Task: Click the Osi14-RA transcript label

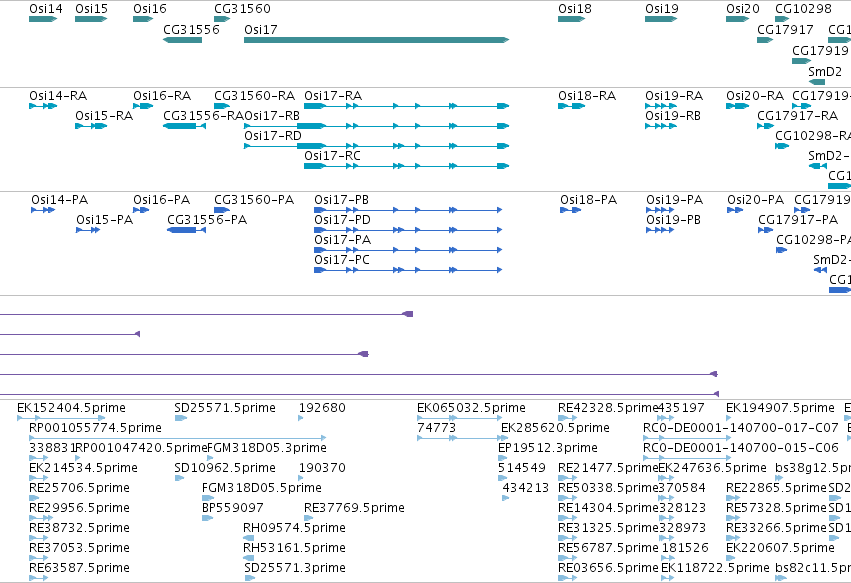Action: click(x=58, y=96)
